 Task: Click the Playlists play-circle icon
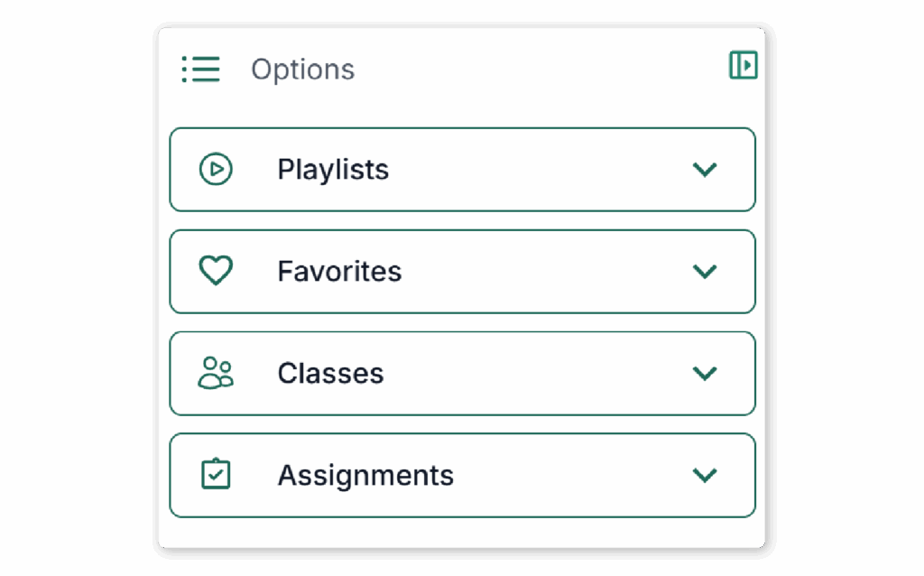coord(216,169)
